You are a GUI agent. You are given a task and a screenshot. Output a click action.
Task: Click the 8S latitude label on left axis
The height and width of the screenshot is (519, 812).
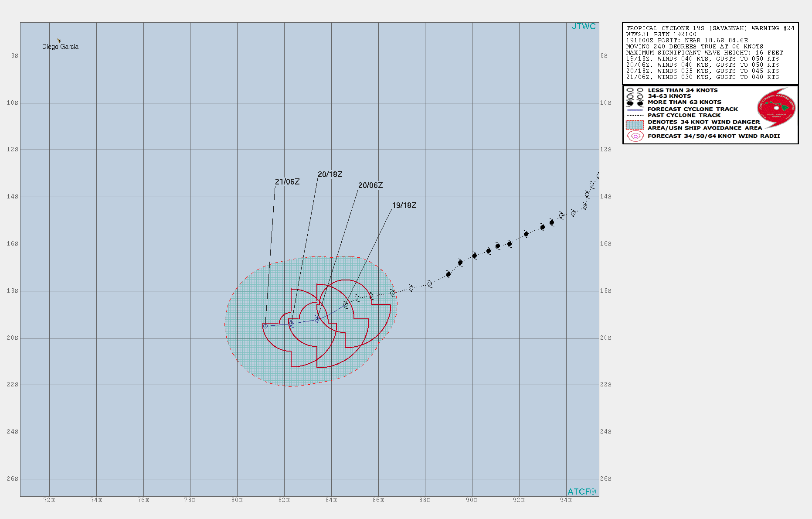click(15, 56)
